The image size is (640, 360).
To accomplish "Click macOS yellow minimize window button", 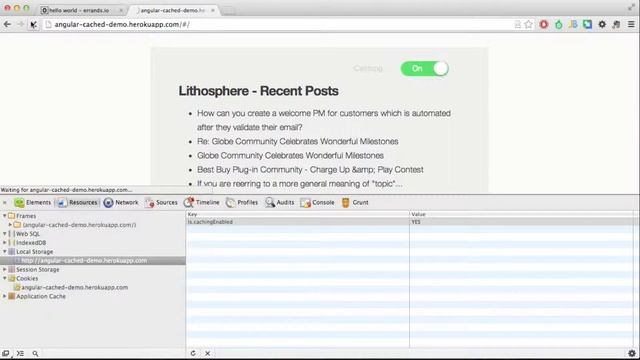I will tap(17, 8).
